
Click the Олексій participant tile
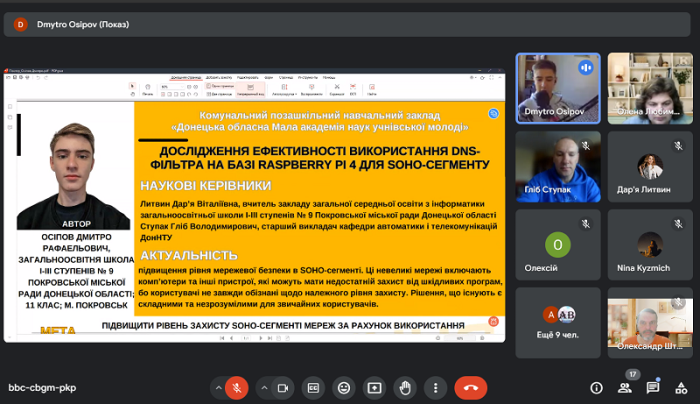(x=558, y=243)
